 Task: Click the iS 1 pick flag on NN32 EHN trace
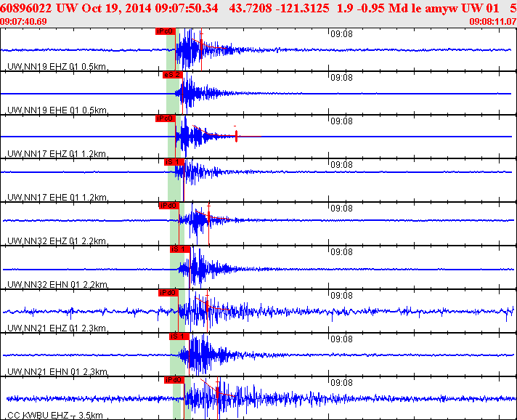179,249
